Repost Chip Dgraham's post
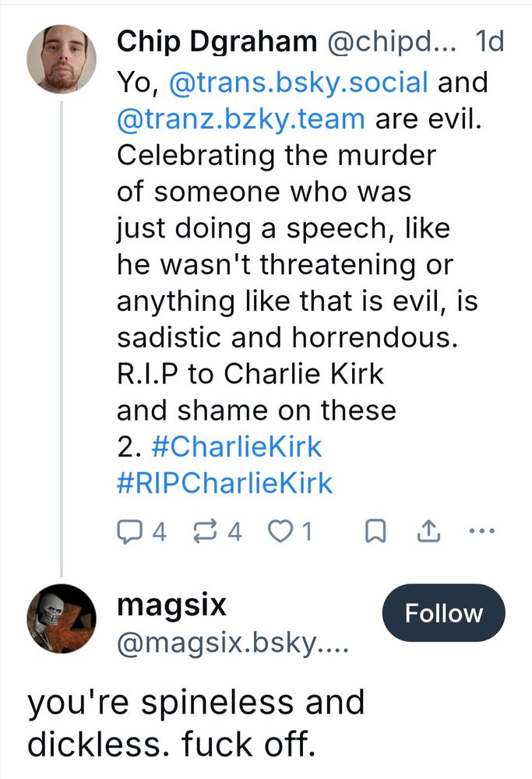The width and height of the screenshot is (532, 779). pyautogui.click(x=205, y=531)
